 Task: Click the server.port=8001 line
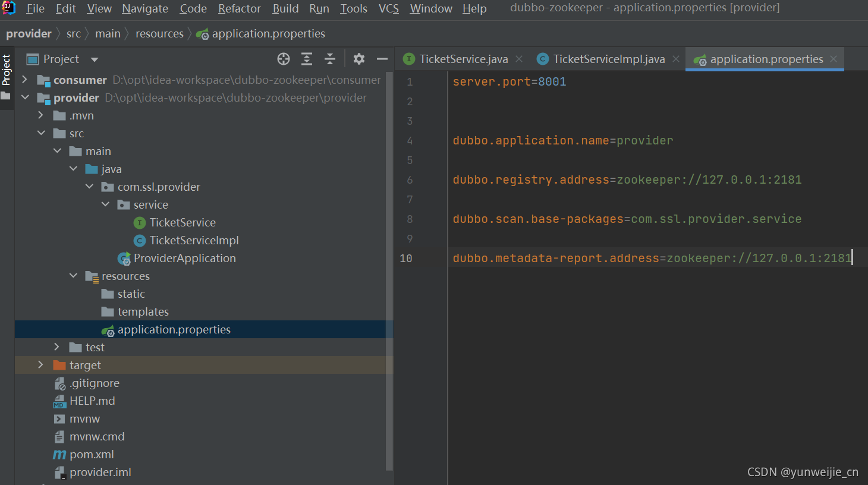tap(510, 81)
